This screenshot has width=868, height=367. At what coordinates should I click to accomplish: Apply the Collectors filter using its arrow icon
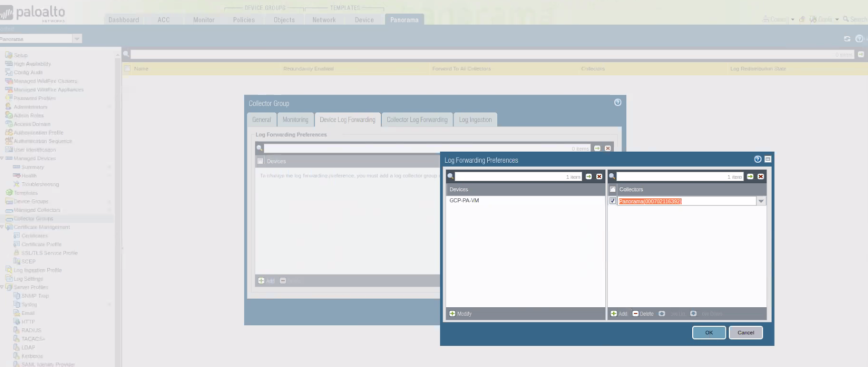pyautogui.click(x=750, y=177)
